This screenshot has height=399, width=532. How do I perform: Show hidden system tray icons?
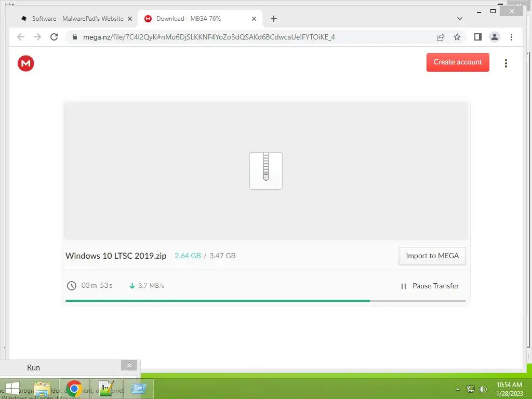tap(458, 389)
